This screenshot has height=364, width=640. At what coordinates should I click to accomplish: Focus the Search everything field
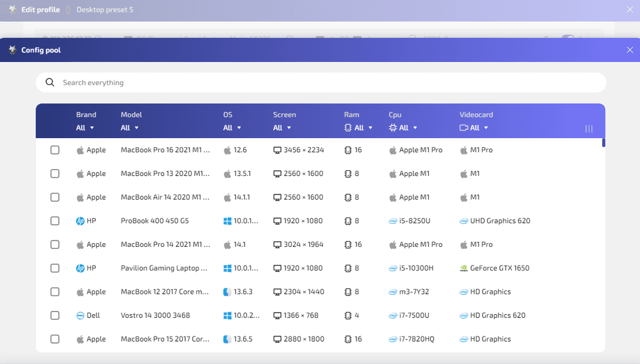click(x=321, y=83)
